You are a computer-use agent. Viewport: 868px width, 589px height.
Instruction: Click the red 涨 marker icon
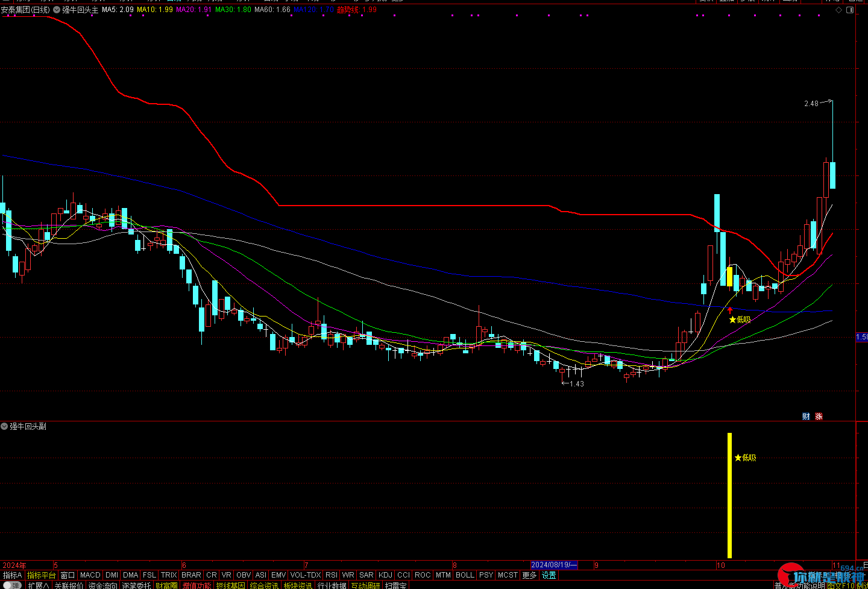[x=819, y=416]
